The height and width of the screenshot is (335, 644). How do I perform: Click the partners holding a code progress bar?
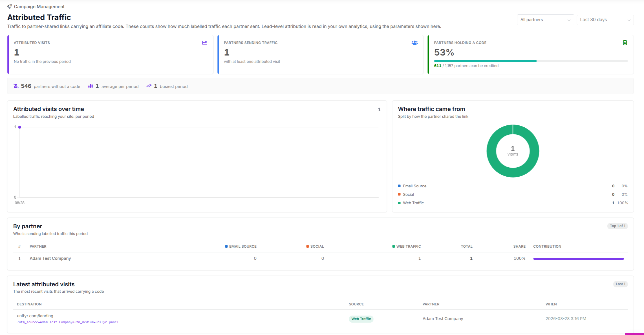coord(531,61)
